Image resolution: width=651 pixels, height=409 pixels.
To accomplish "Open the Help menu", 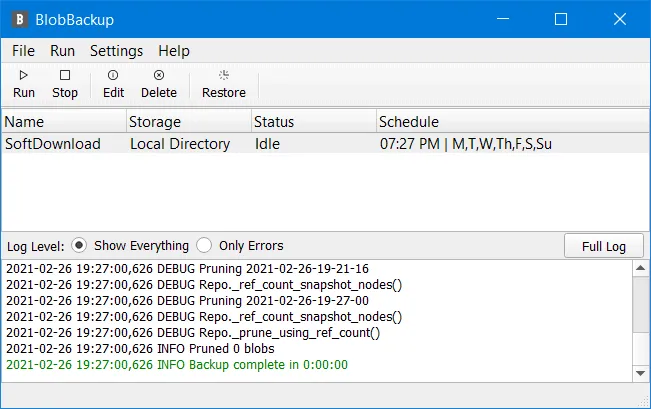I will (x=174, y=51).
